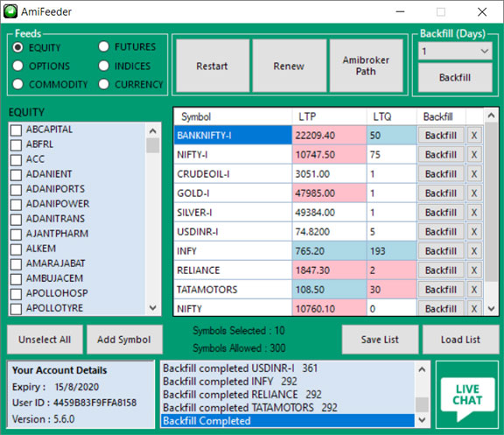
Task: Sort by LTP column header
Action: (x=330, y=116)
